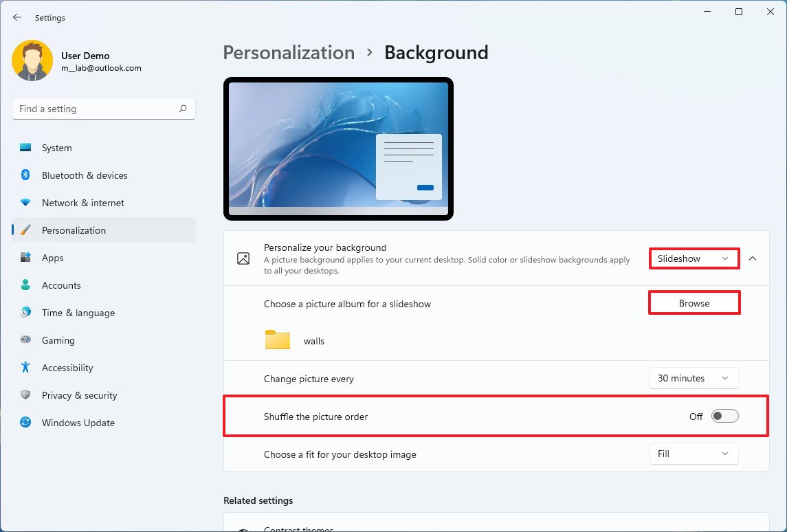The height and width of the screenshot is (532, 787).
Task: Click the walls folder name
Action: (x=313, y=341)
